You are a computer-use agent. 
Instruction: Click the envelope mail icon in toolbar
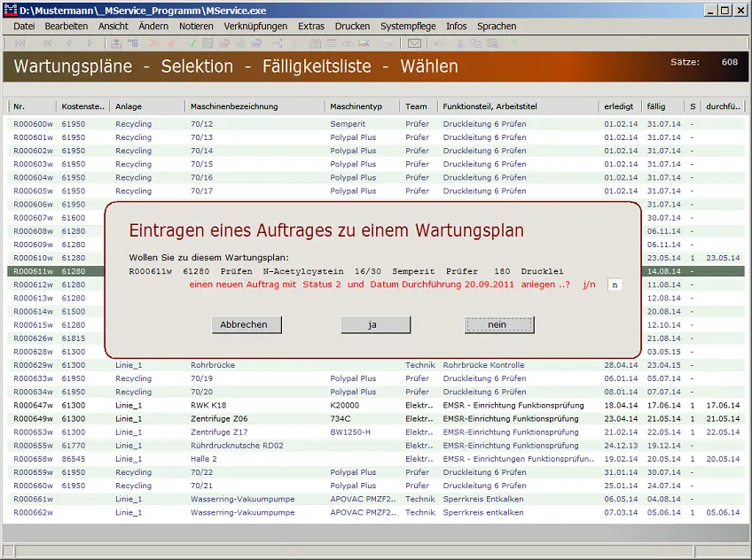pyautogui.click(x=413, y=43)
